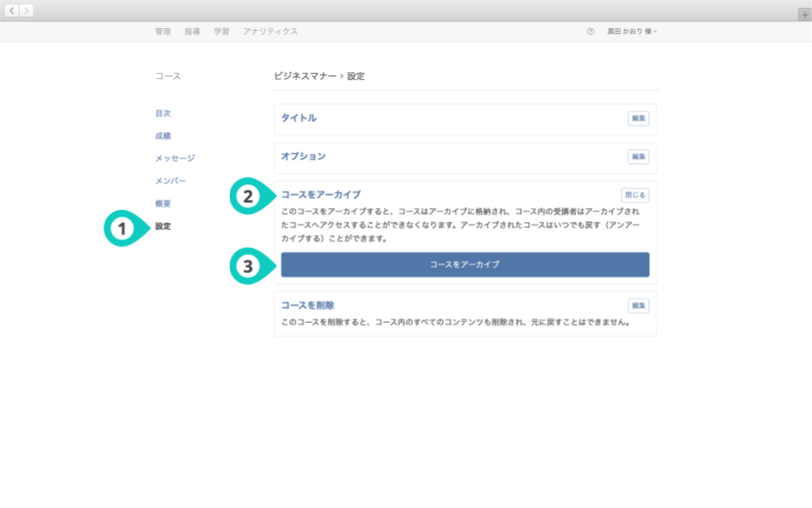Open the 管理 menu in the top navigation
The image size is (812, 508).
coord(163,32)
